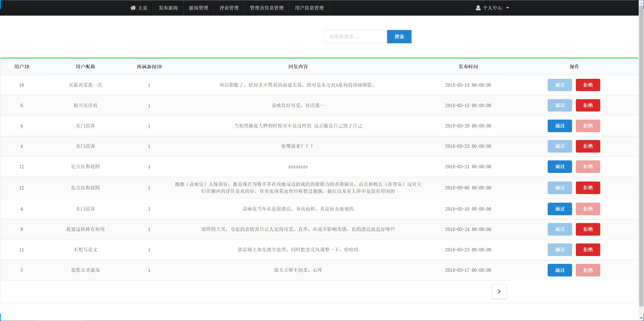Click 拒绝 on 我要这铁棒有何用's row
The image size is (644, 321).
(x=588, y=229)
